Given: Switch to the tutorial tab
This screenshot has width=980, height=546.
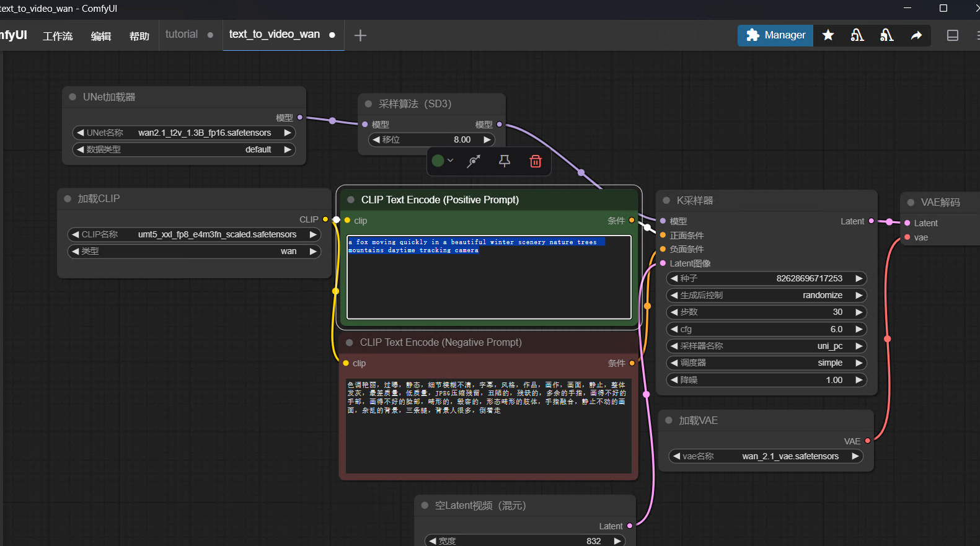Looking at the screenshot, I should (182, 35).
